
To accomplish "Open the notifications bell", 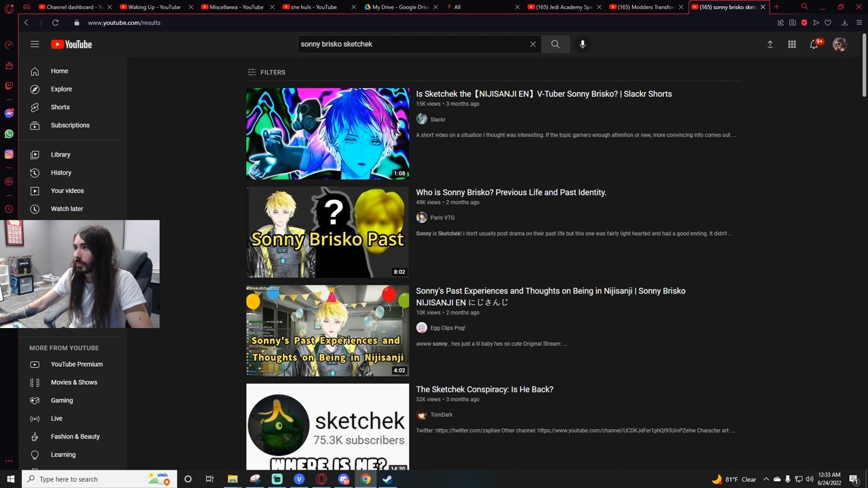I will [x=814, y=44].
